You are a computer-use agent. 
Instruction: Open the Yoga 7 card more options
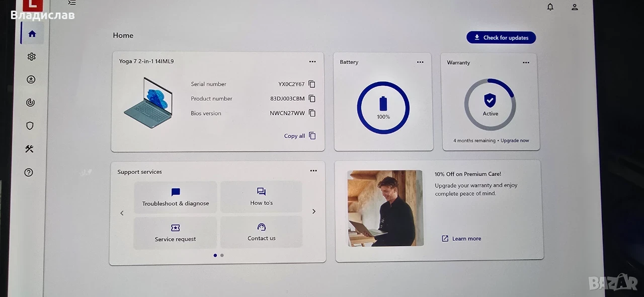pos(312,62)
